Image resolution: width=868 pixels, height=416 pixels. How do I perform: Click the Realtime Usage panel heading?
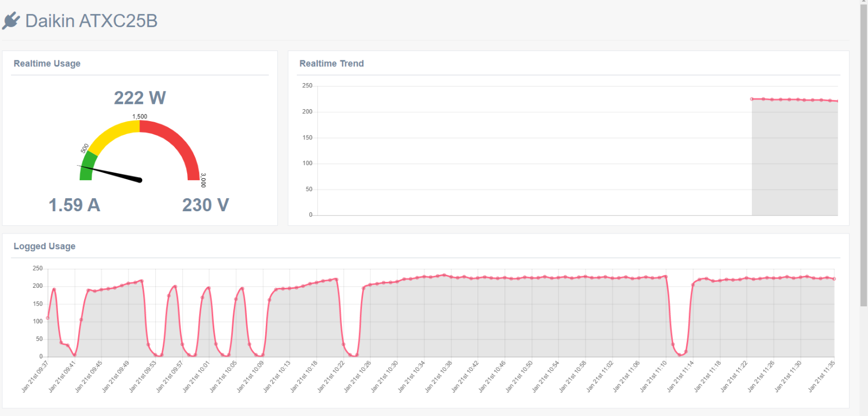(x=47, y=64)
